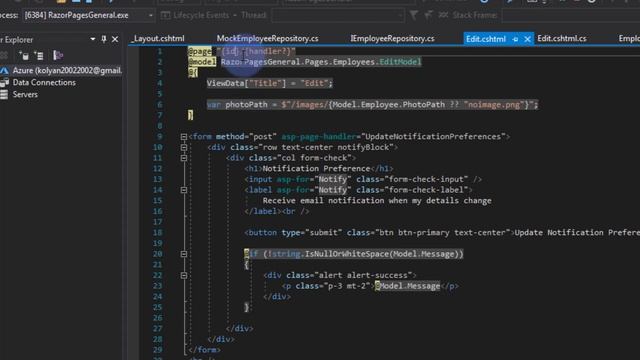Click the Connect to Server icon in Server Explorer
This screenshot has width=640, height=360.
[x=39, y=56]
